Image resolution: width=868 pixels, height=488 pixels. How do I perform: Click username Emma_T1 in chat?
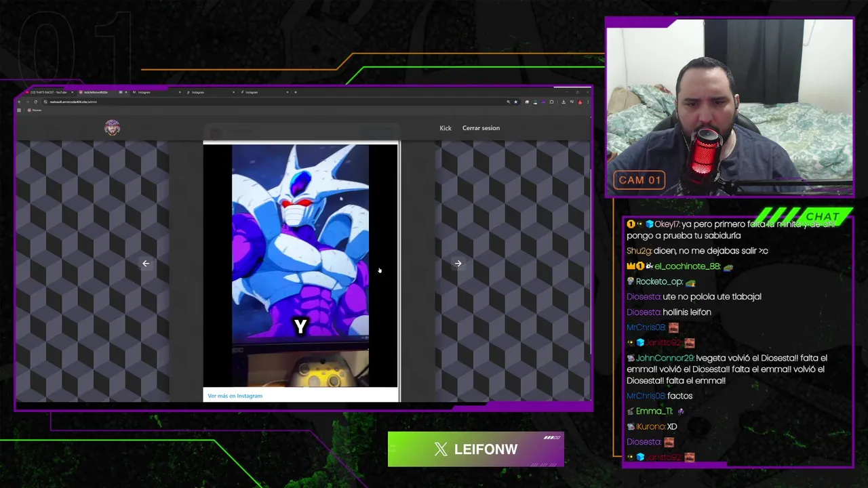pos(654,411)
